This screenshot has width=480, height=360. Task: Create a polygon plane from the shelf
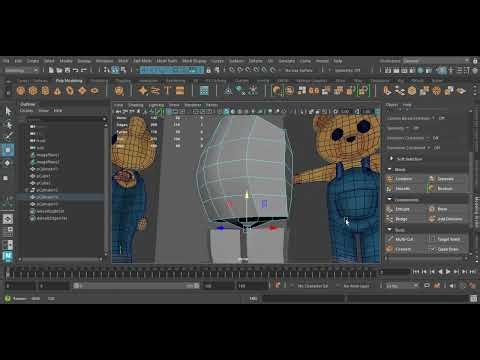82,90
